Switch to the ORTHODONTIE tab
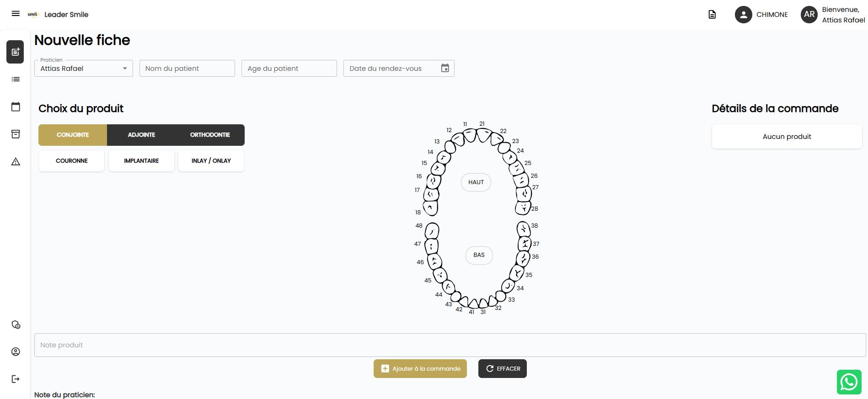The image size is (868, 399). pyautogui.click(x=210, y=135)
